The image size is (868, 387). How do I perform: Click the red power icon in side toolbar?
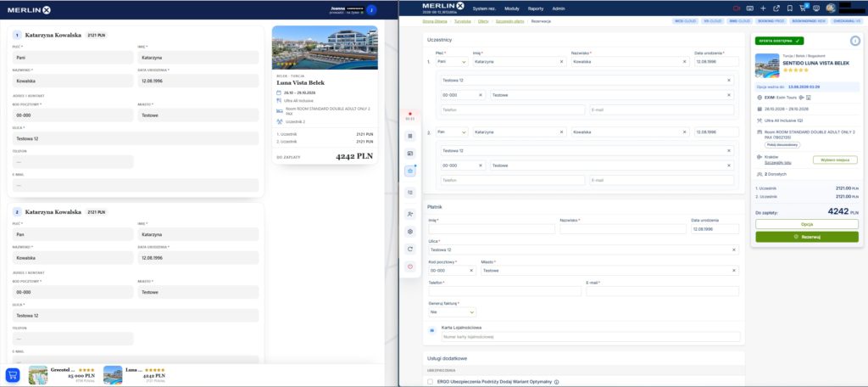click(410, 266)
